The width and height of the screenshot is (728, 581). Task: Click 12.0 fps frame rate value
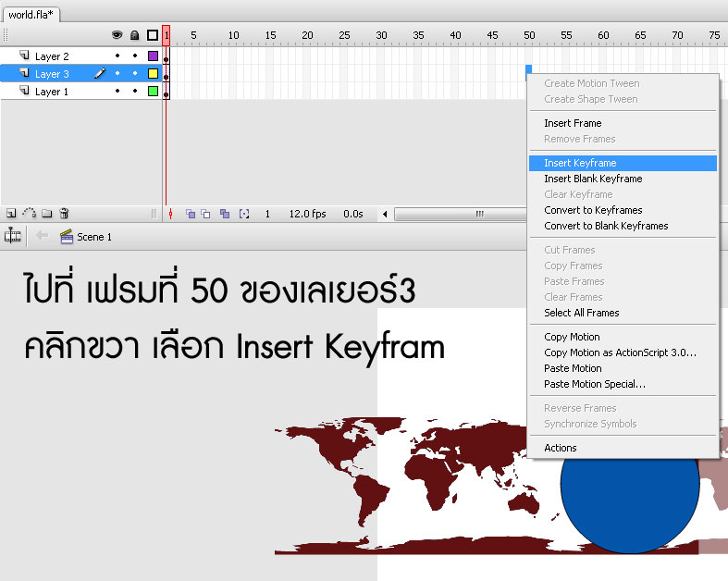[307, 214]
